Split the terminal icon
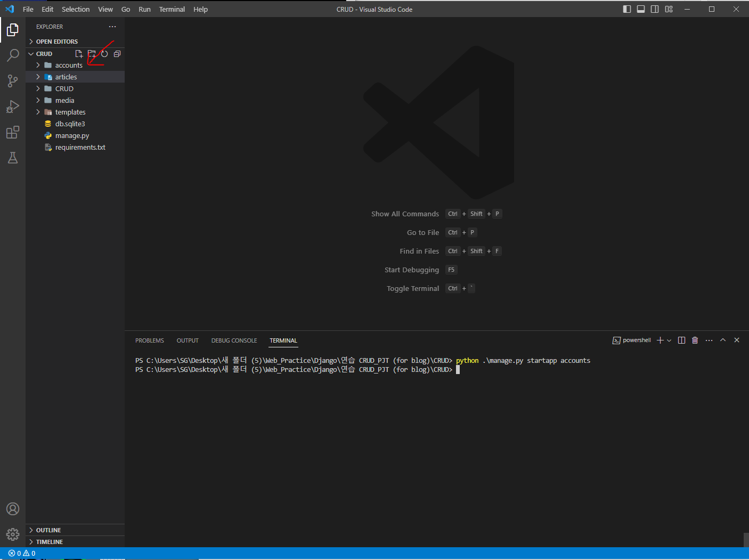The height and width of the screenshot is (560, 749). [681, 340]
